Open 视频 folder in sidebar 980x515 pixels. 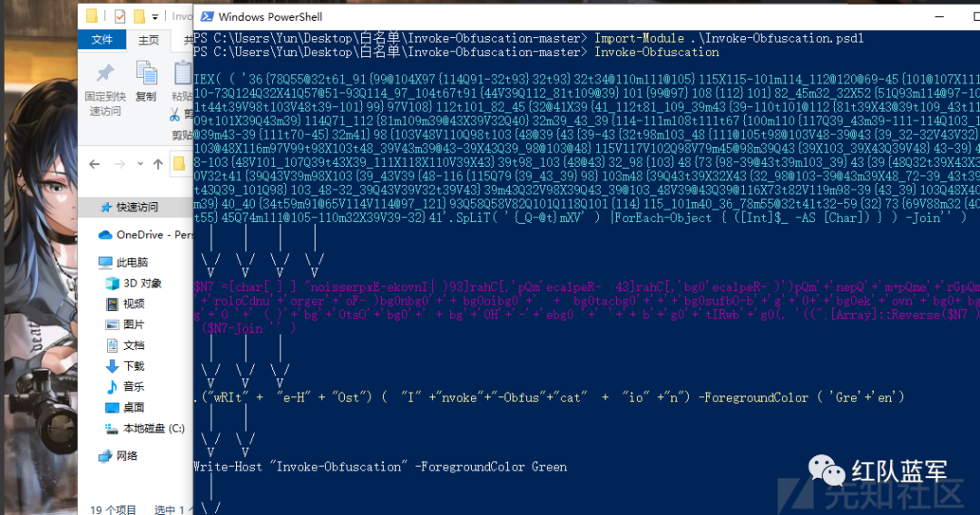coord(125,304)
